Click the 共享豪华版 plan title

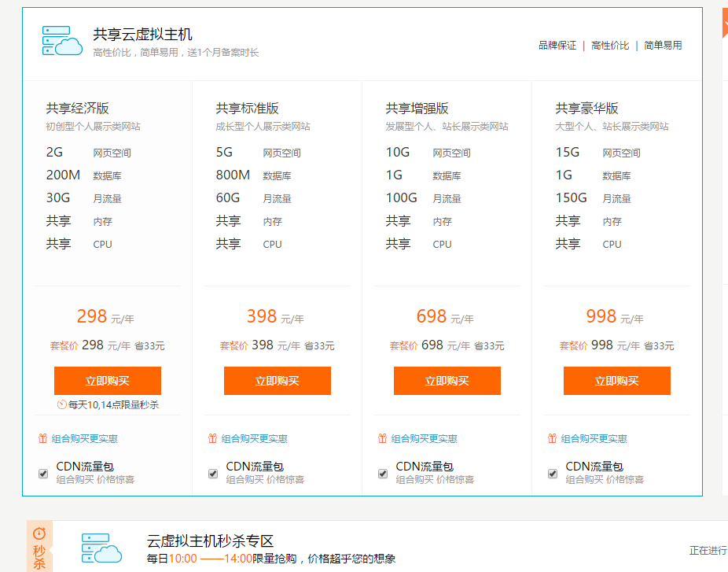point(587,109)
